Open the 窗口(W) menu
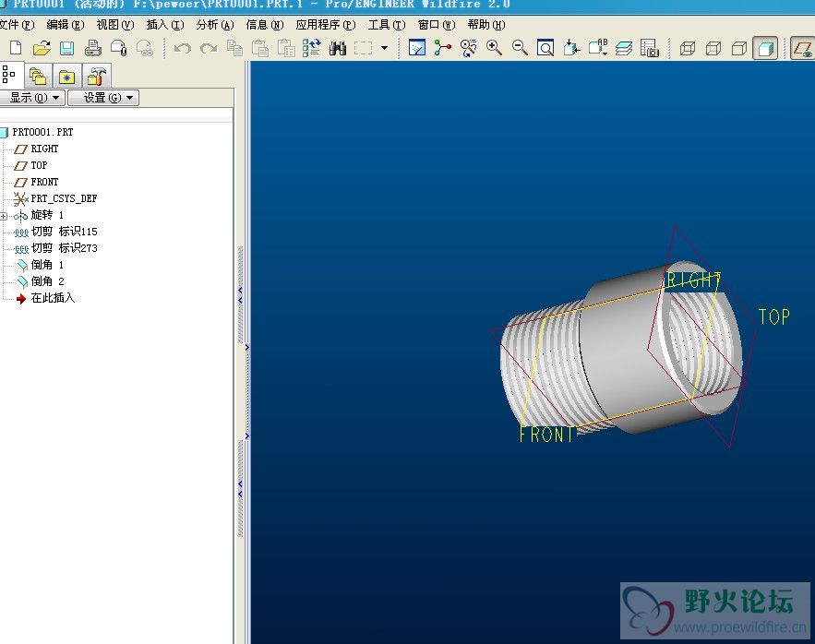This screenshot has width=815, height=644. (x=437, y=24)
